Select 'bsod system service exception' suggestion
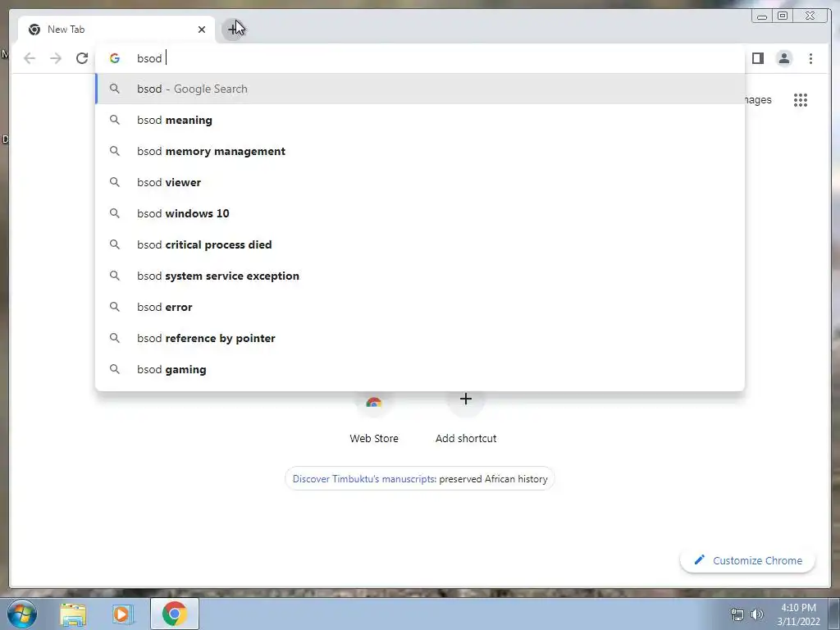 (x=420, y=276)
